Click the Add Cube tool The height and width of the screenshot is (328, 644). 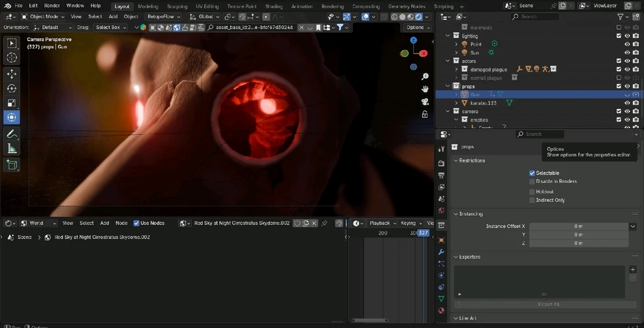[12, 165]
